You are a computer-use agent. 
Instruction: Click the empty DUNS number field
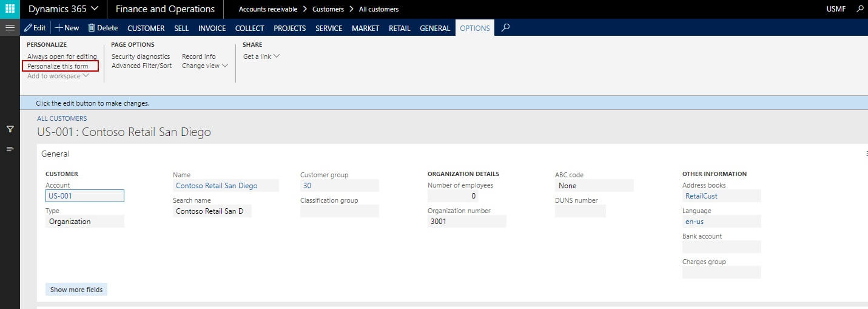point(580,211)
